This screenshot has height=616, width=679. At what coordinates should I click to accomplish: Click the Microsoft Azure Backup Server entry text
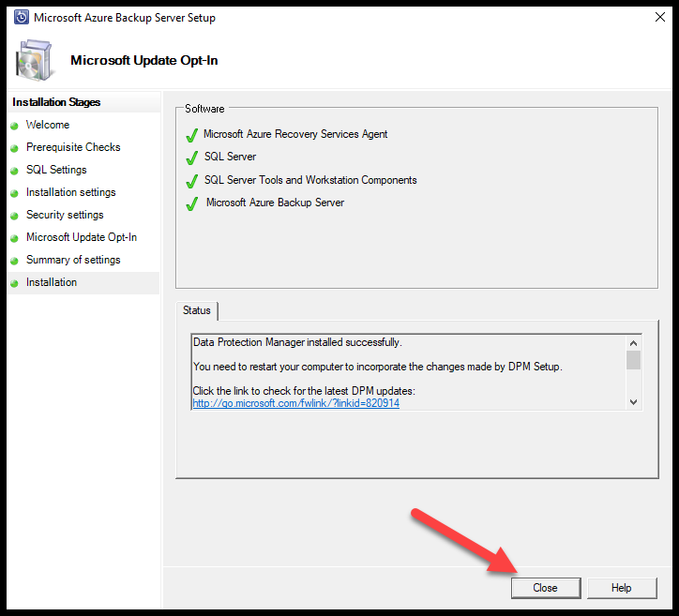point(275,203)
